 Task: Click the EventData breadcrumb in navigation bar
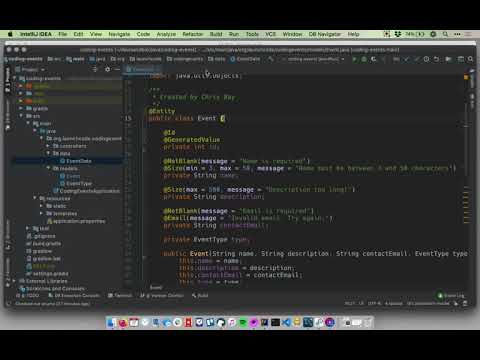click(x=246, y=59)
